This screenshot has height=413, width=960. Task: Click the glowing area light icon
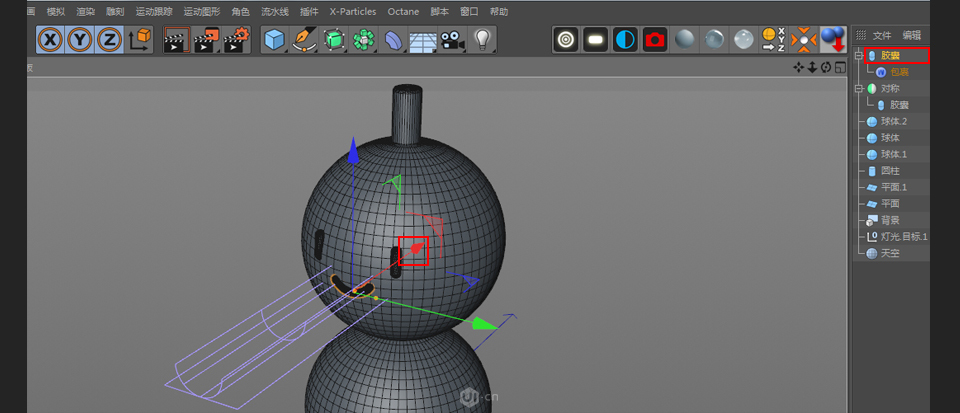(595, 40)
